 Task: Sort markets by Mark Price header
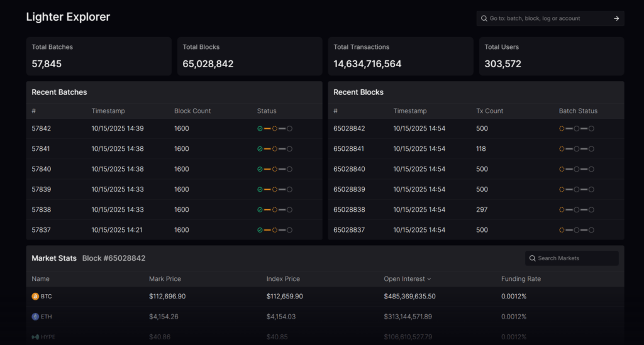click(x=165, y=279)
